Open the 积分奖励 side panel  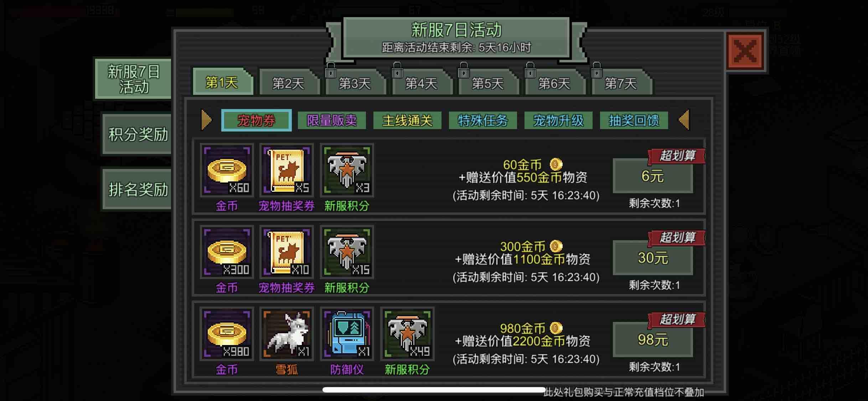coord(138,134)
